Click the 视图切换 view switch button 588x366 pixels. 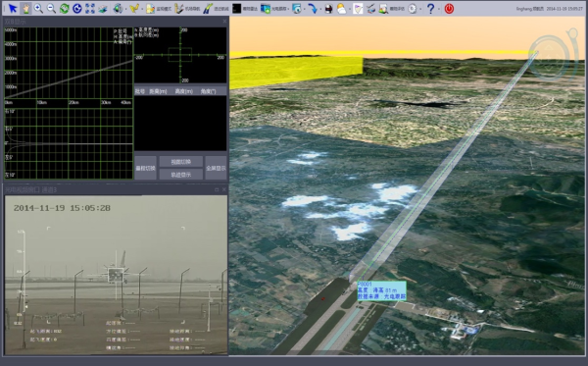(x=180, y=162)
